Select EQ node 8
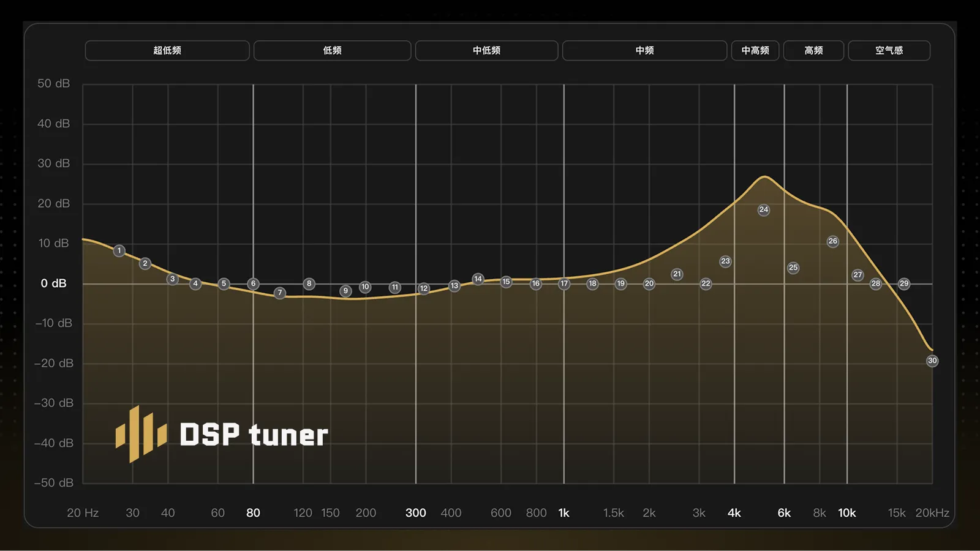The height and width of the screenshot is (551, 980). (309, 283)
